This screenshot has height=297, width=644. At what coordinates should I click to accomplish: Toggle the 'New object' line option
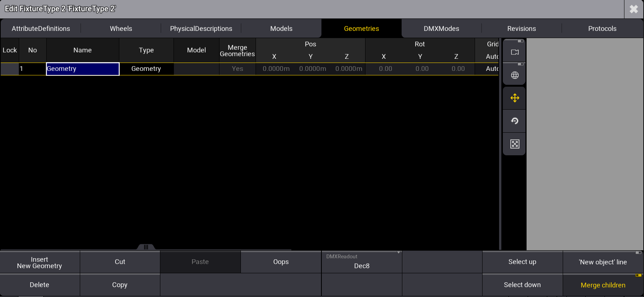pyautogui.click(x=603, y=262)
